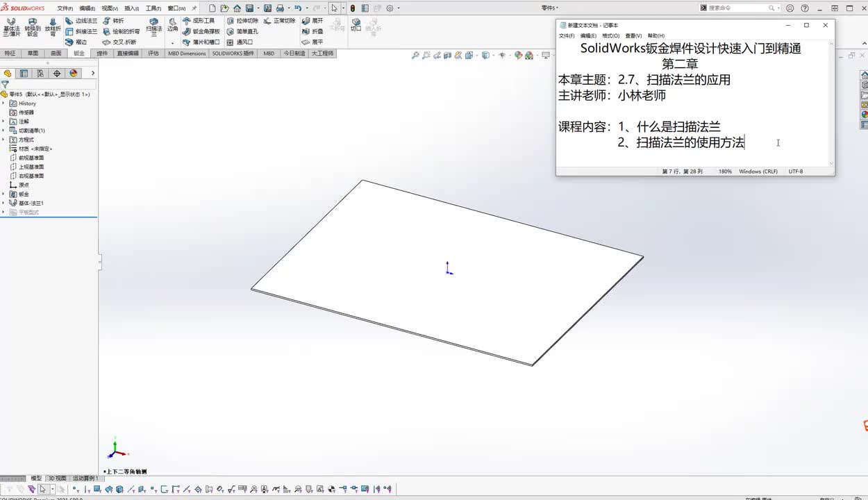Switch to the 3D 视图 bottom tab
The height and width of the screenshot is (500, 868).
(x=57, y=478)
